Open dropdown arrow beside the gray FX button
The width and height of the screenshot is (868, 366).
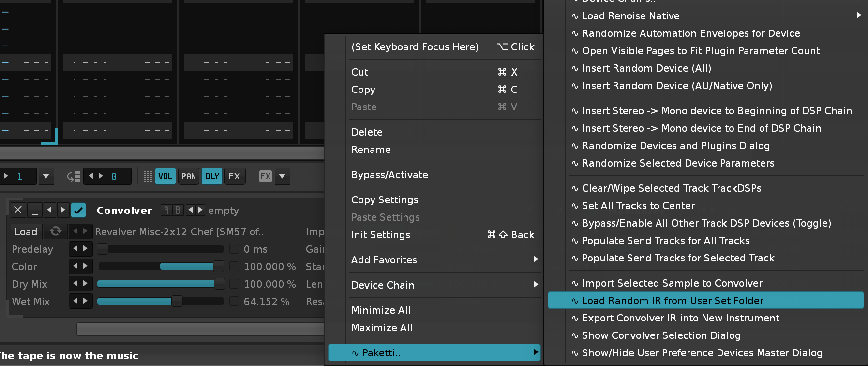[282, 176]
